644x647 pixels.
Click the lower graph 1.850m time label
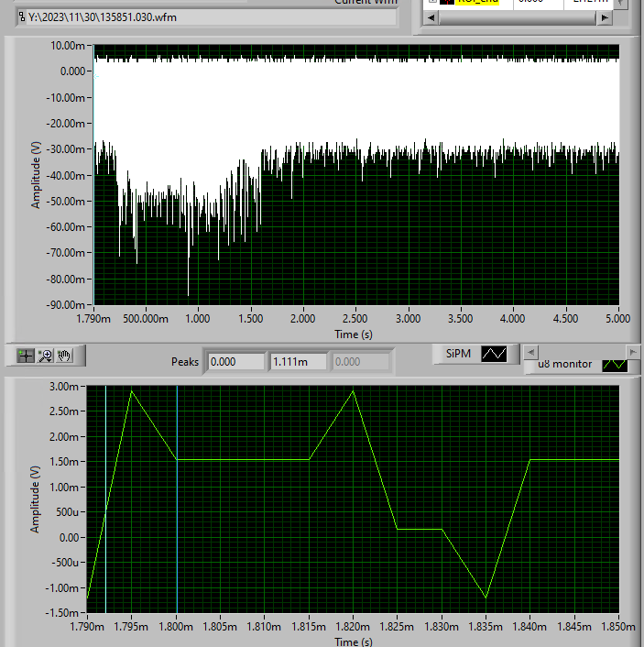618,626
